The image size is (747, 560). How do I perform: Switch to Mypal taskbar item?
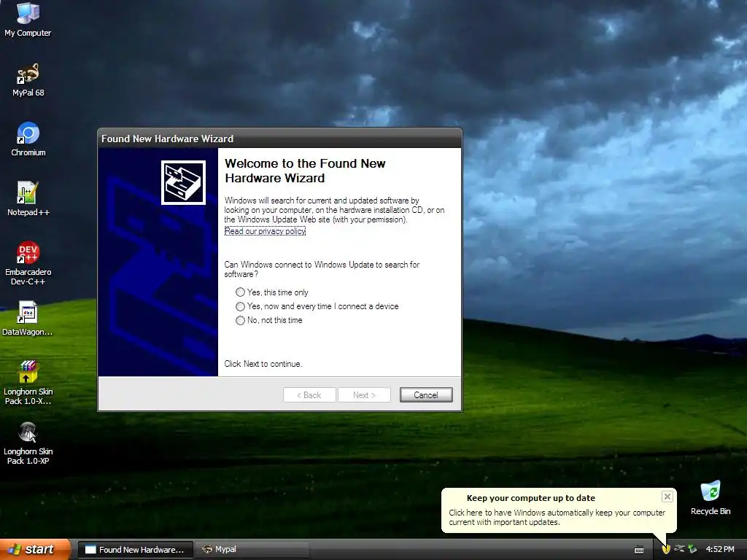[252, 550]
